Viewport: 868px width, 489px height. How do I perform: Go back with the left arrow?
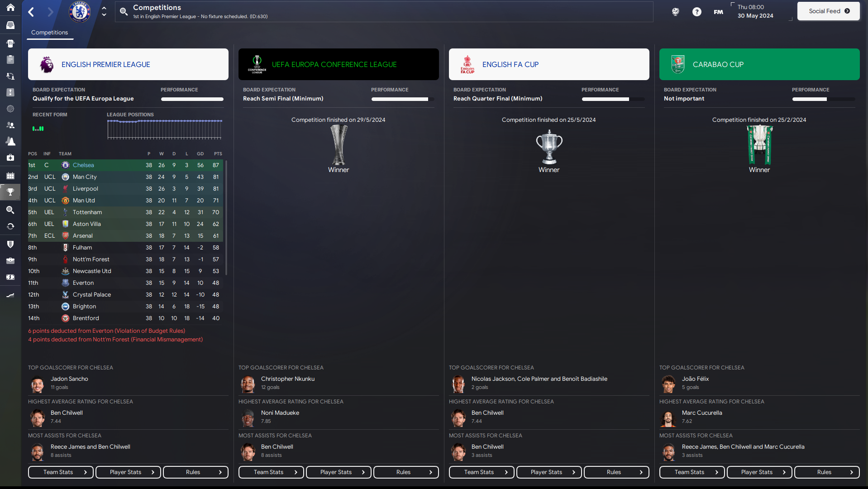pos(31,12)
